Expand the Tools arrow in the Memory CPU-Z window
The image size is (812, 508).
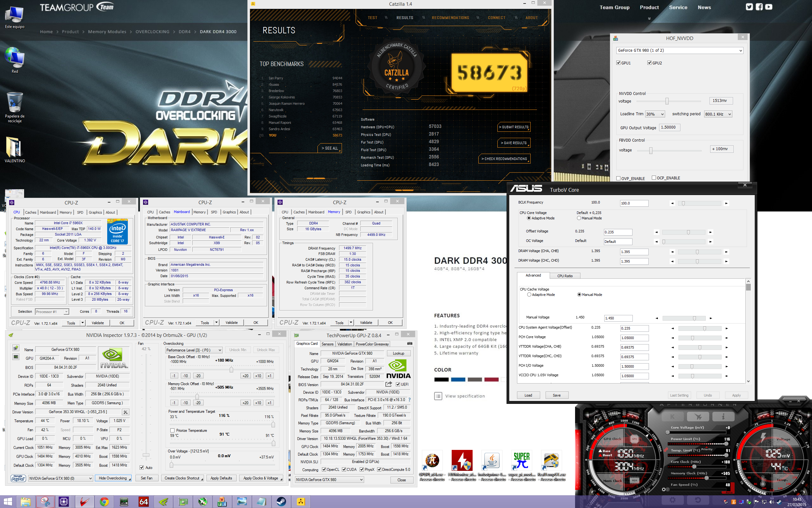350,323
